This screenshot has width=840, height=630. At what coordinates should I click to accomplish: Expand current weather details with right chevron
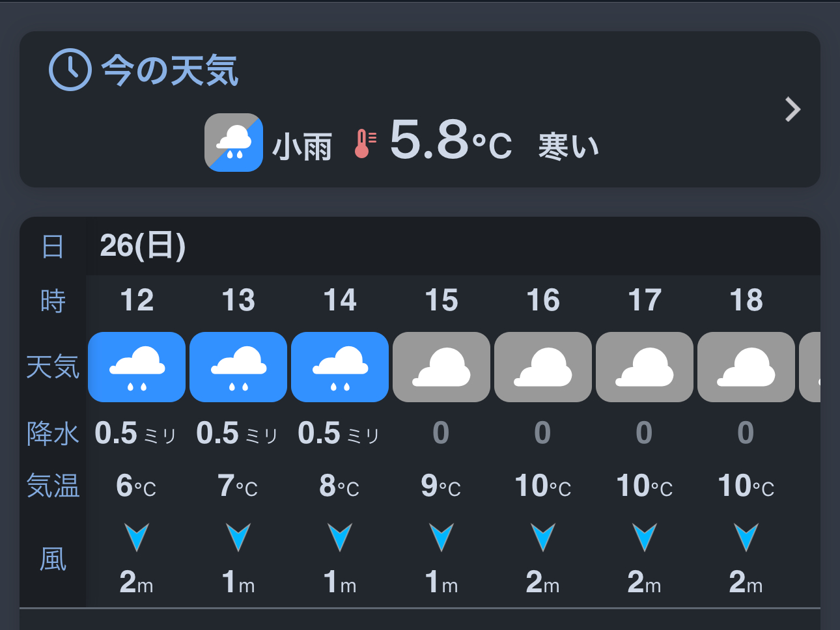coord(792,109)
